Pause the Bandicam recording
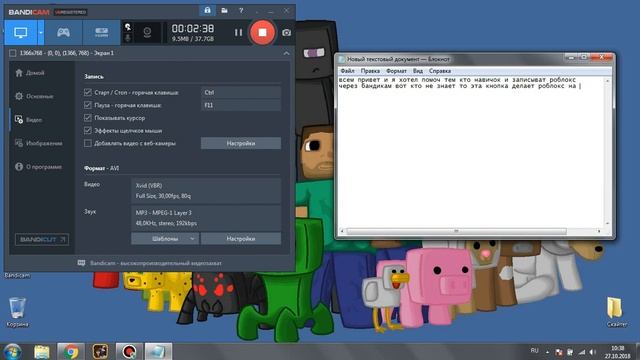This screenshot has height=360, width=640. click(238, 32)
